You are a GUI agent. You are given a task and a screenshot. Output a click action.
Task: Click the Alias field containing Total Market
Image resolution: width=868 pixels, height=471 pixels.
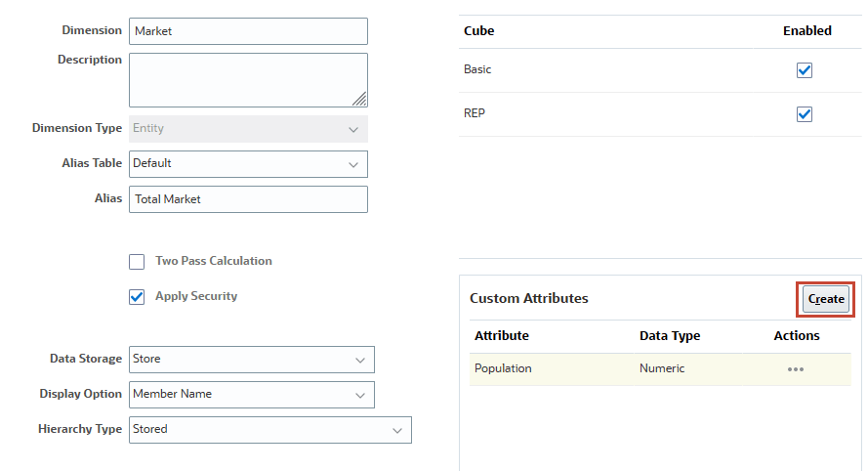pos(248,199)
